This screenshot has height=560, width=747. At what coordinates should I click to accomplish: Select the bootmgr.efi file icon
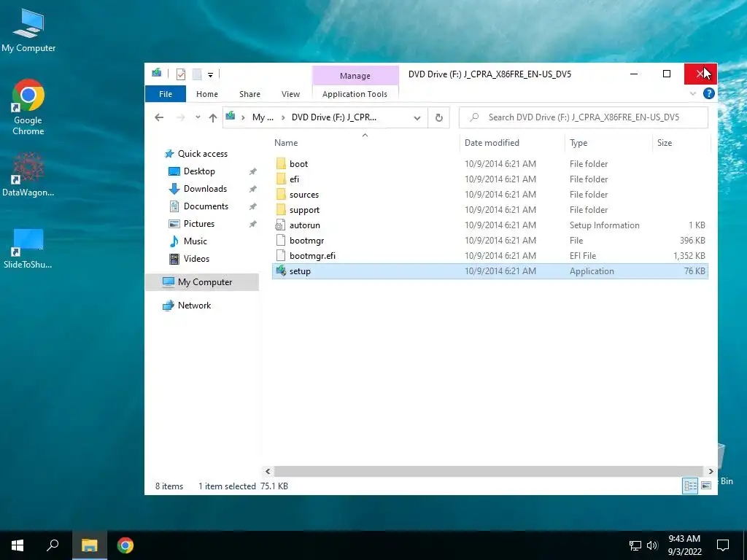click(x=281, y=256)
